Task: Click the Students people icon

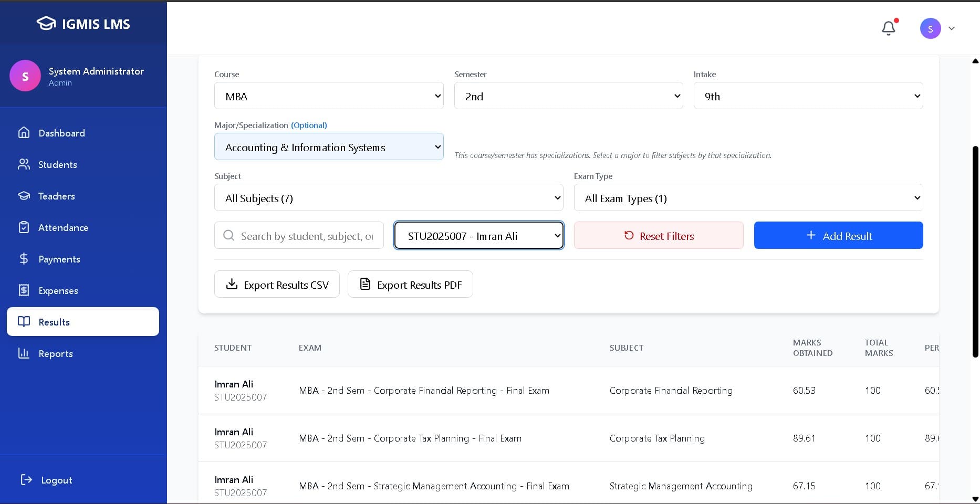Action: [24, 164]
